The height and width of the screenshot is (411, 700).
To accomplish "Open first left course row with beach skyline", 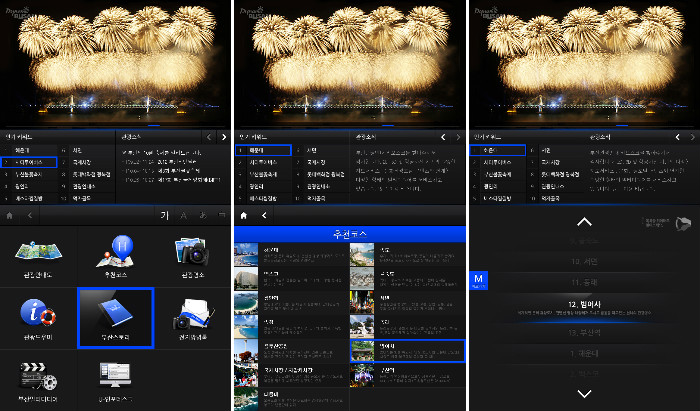I will (292, 254).
